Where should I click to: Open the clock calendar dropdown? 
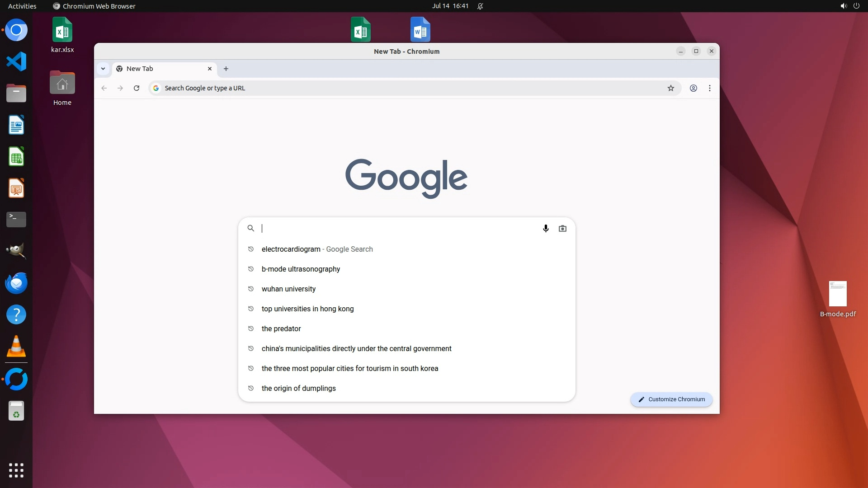pos(450,6)
